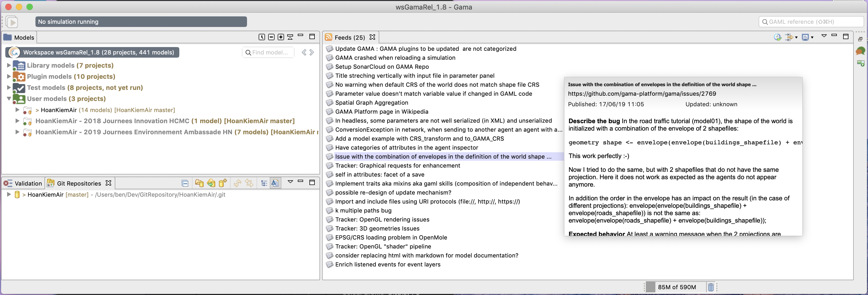Collapse User models category

(9, 99)
